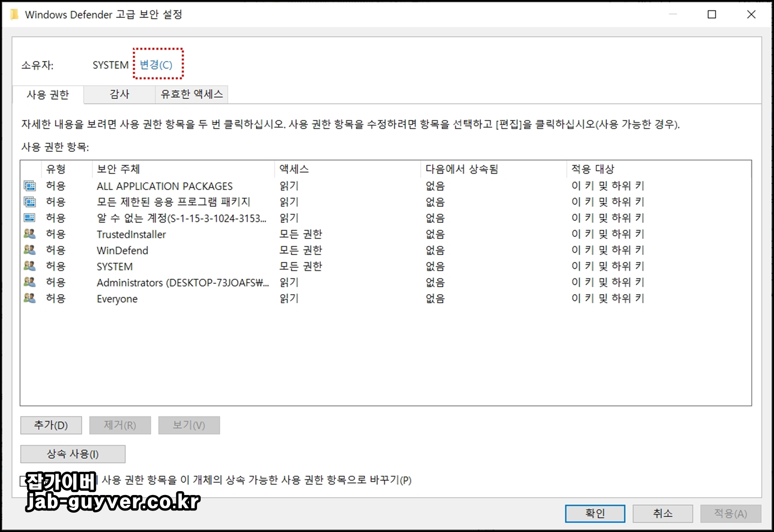The width and height of the screenshot is (774, 532).
Task: Click the 다음에서 상속됨 column header
Action: [x=494, y=169]
